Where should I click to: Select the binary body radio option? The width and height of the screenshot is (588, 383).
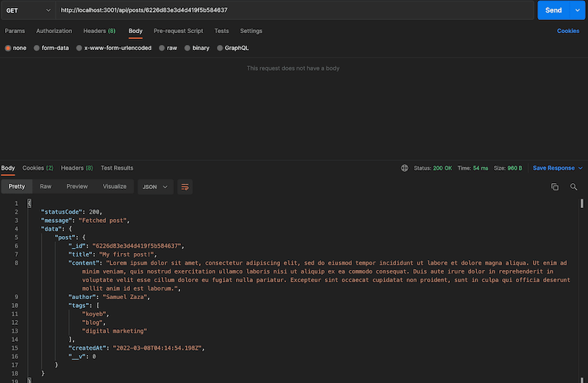[x=187, y=48]
